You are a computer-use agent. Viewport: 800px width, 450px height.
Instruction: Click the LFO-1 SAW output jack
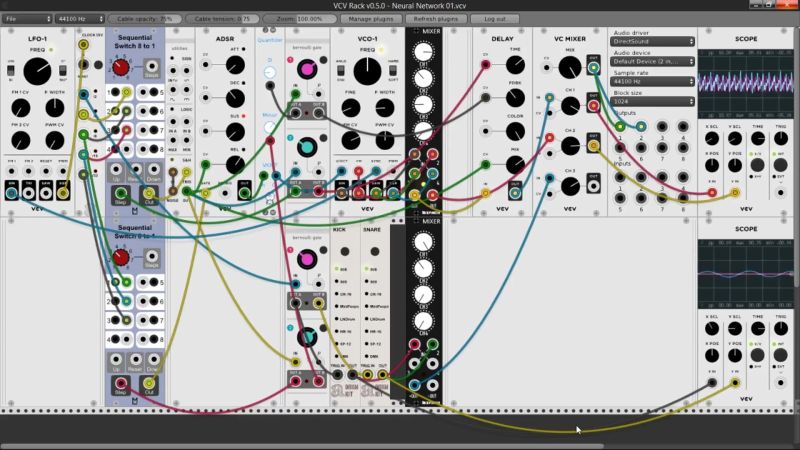(x=46, y=193)
